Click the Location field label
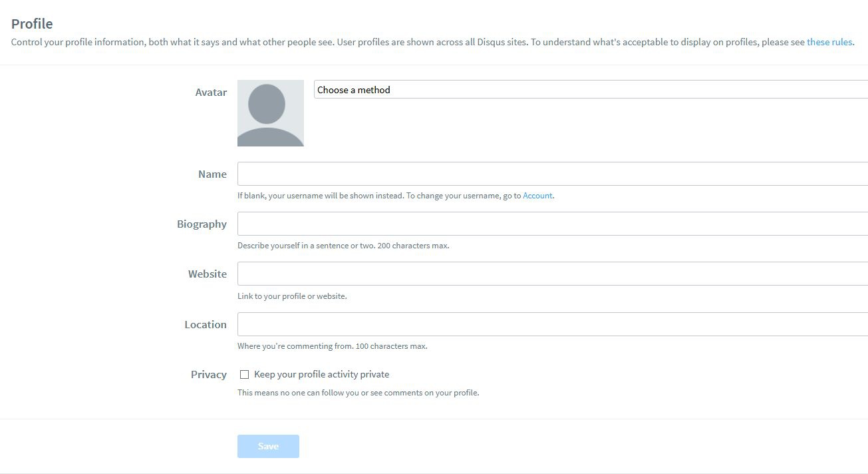 coord(206,325)
